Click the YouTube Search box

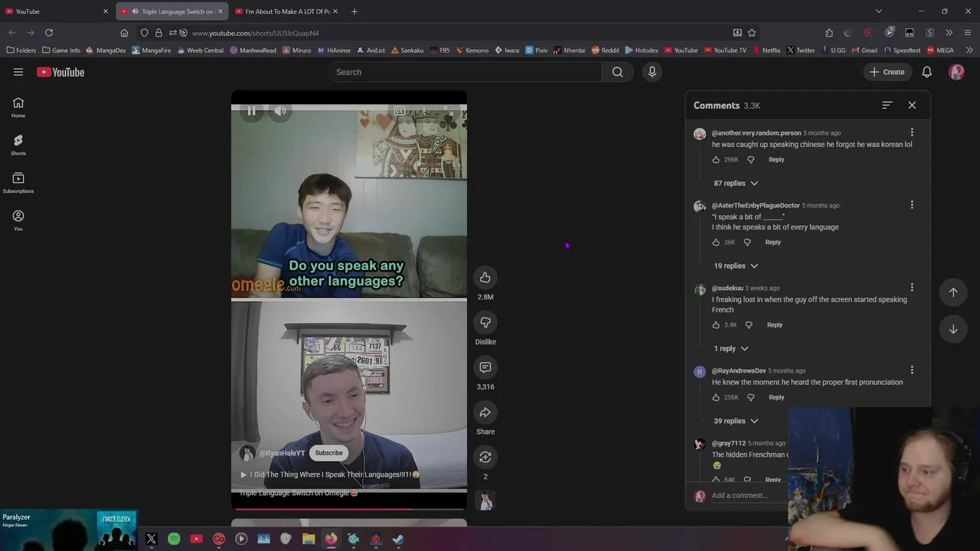pos(464,72)
